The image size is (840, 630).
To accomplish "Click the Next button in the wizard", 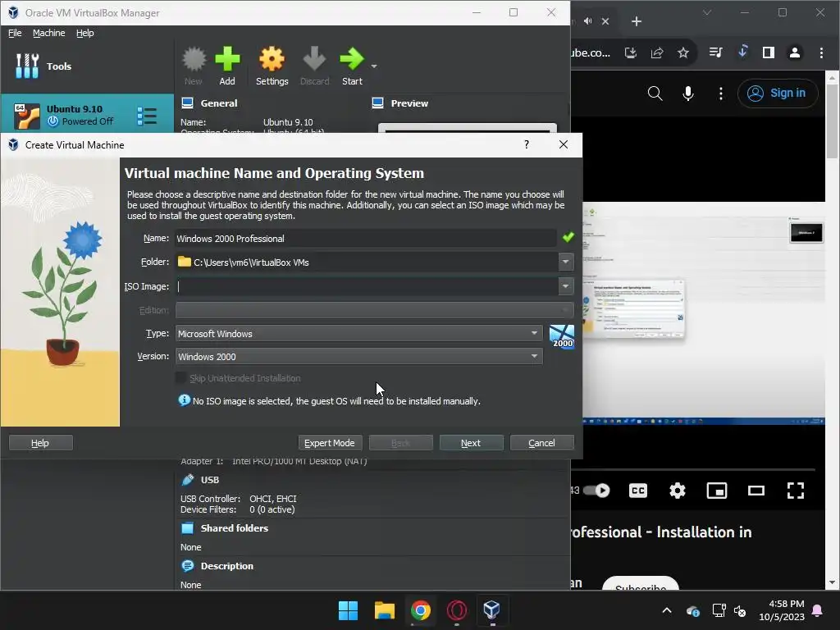I will (x=471, y=442).
